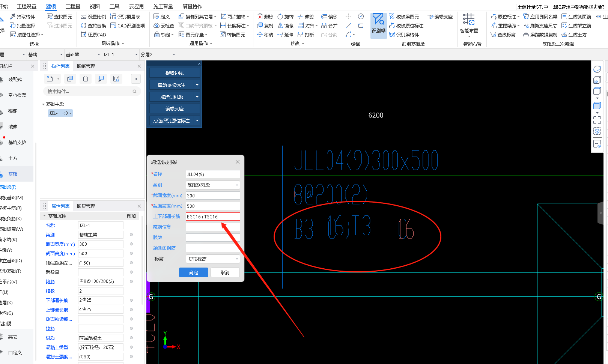Expand the 点选识别梁 dropdown arrow

pos(197,97)
